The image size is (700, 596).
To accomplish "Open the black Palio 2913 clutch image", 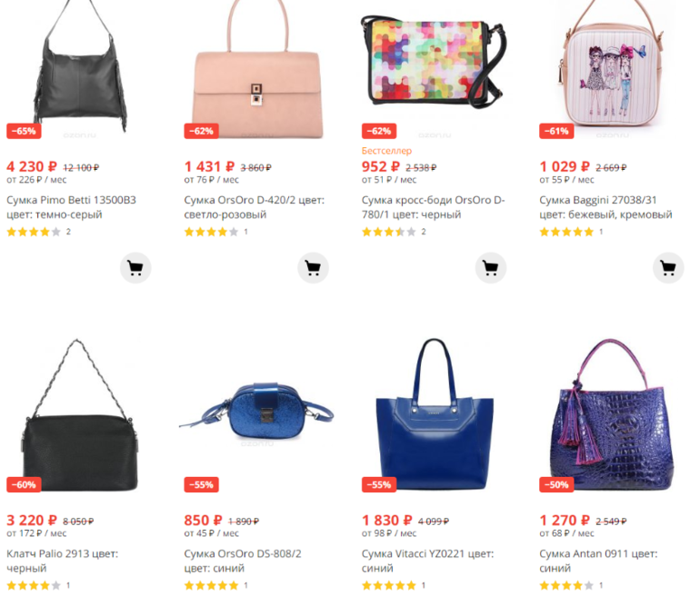I will [x=80, y=415].
